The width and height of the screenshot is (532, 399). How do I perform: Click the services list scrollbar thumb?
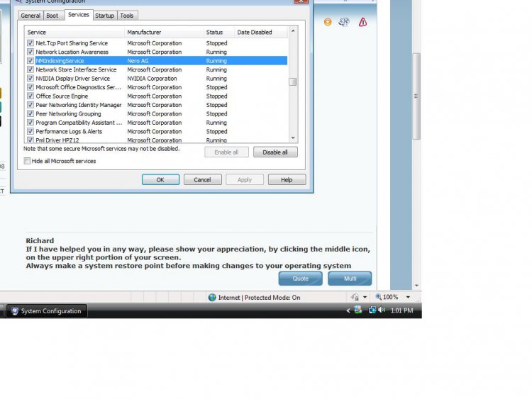coord(293,82)
